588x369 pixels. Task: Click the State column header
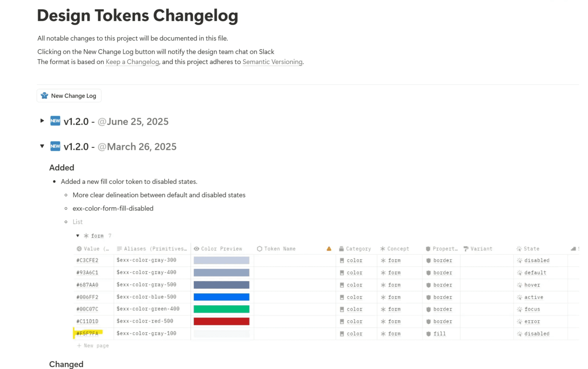point(531,249)
